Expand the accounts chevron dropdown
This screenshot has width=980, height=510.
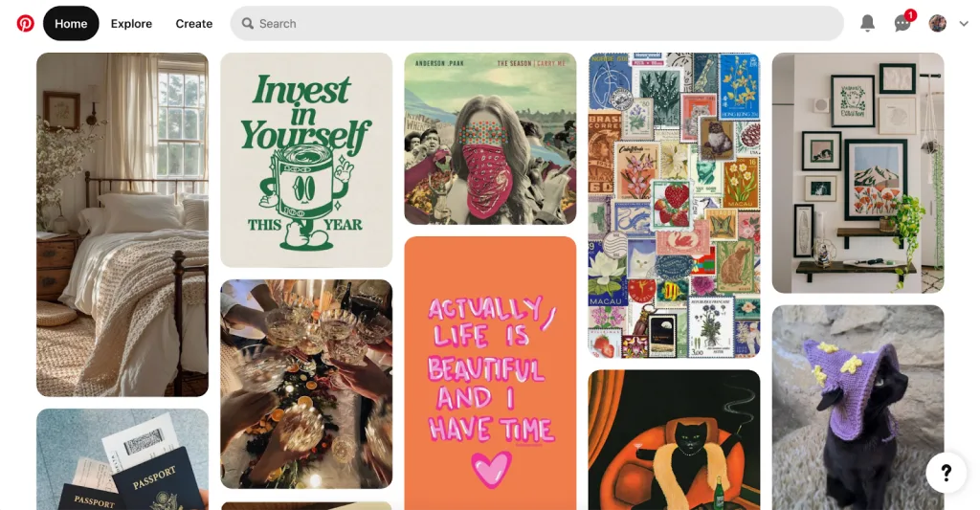pos(964,24)
